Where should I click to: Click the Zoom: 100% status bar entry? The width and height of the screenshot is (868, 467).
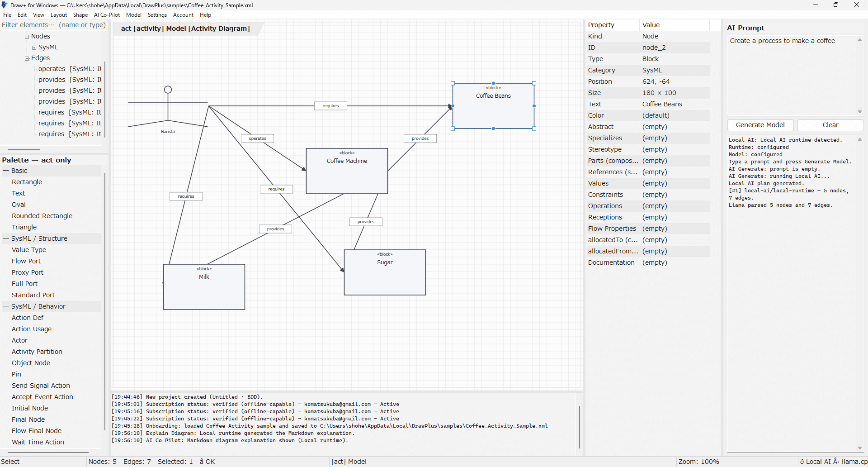click(x=698, y=462)
